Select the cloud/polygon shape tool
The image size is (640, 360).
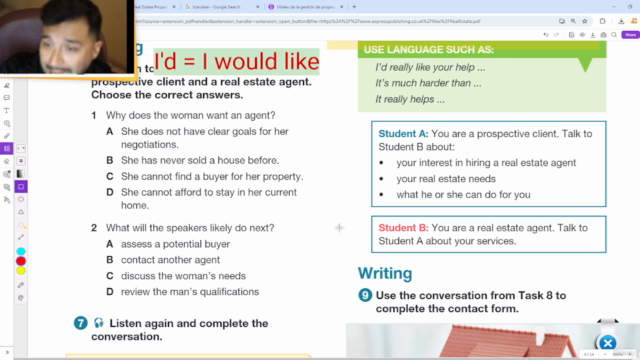point(21,224)
